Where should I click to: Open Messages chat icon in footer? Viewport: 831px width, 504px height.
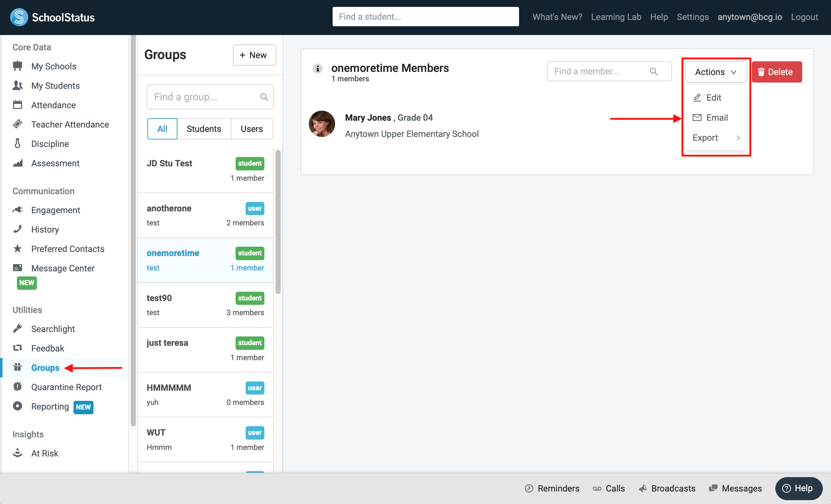(713, 488)
